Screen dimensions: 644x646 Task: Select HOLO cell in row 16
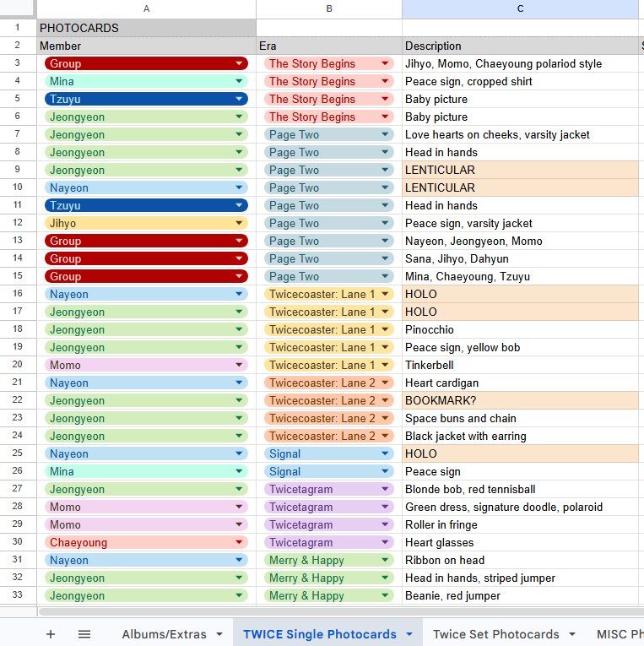[x=520, y=294]
